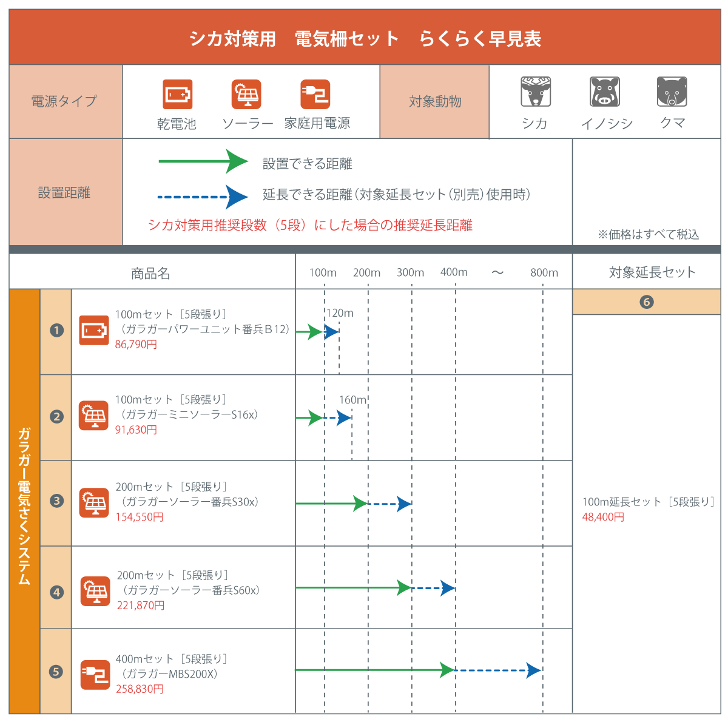
Task: Click the number 1 circle badge
Action: click(x=56, y=330)
